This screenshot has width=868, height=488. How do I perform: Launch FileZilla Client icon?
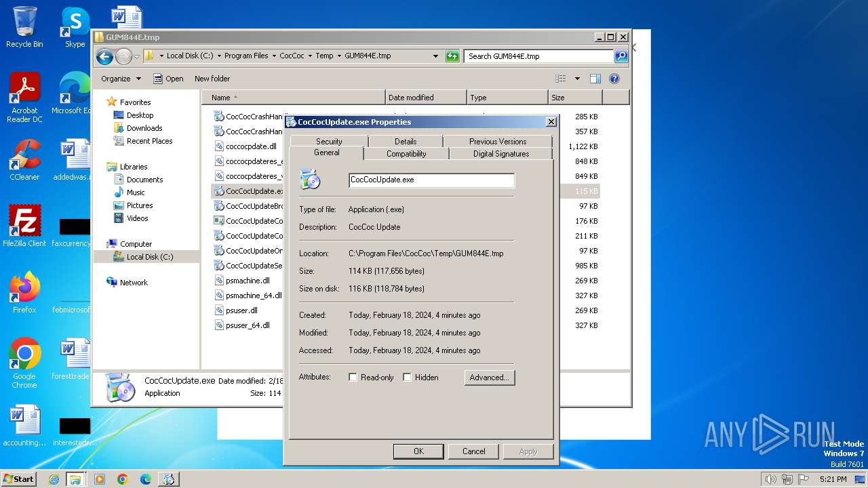pos(24,226)
